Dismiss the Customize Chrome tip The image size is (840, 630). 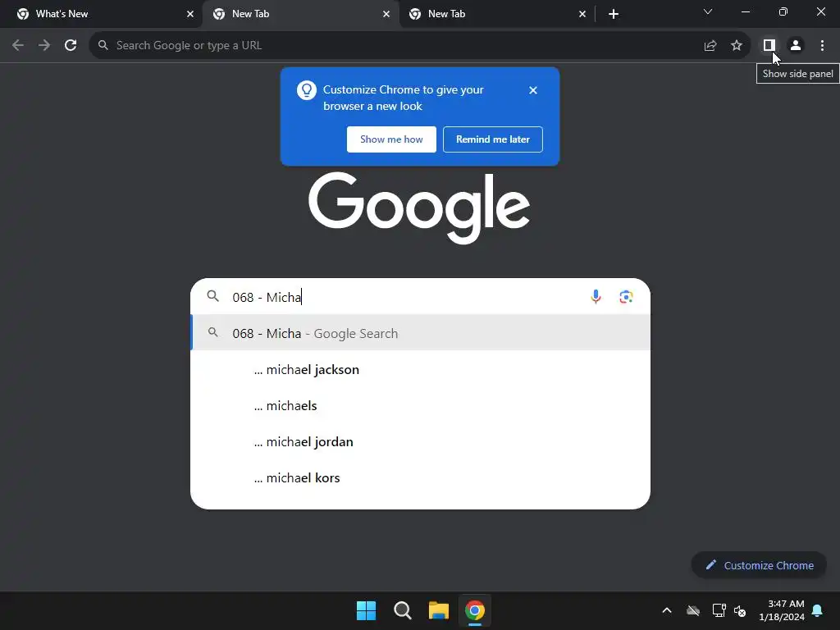tap(532, 90)
